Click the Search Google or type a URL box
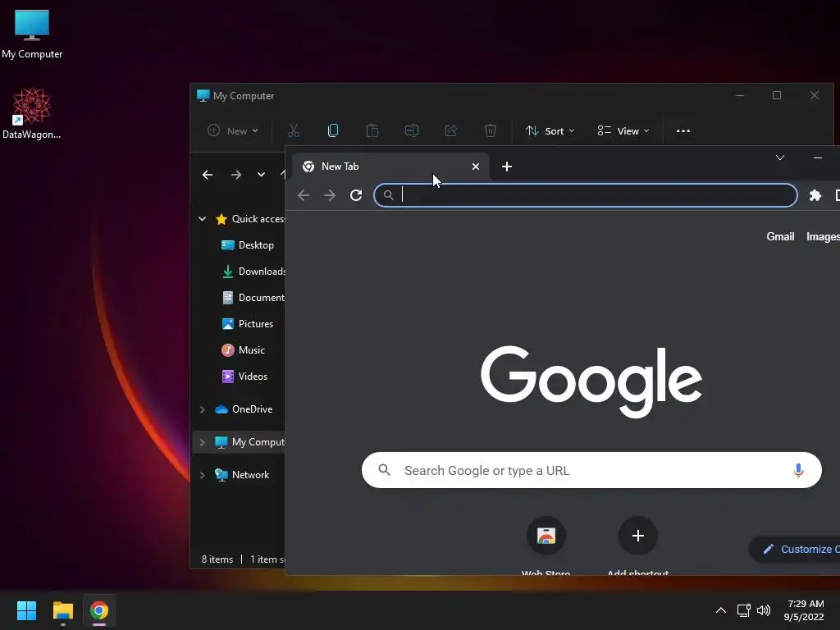The width and height of the screenshot is (840, 630). click(591, 470)
